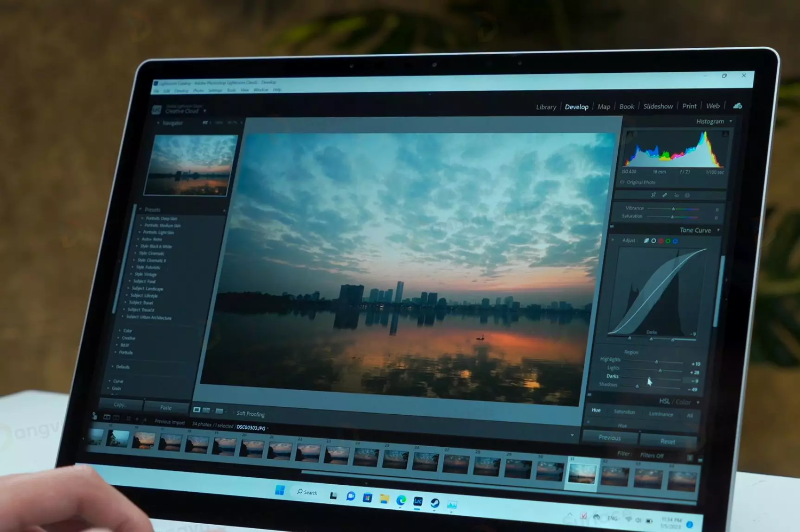Select the crop overlay tool icon
This screenshot has width=800, height=532.
coord(653,195)
